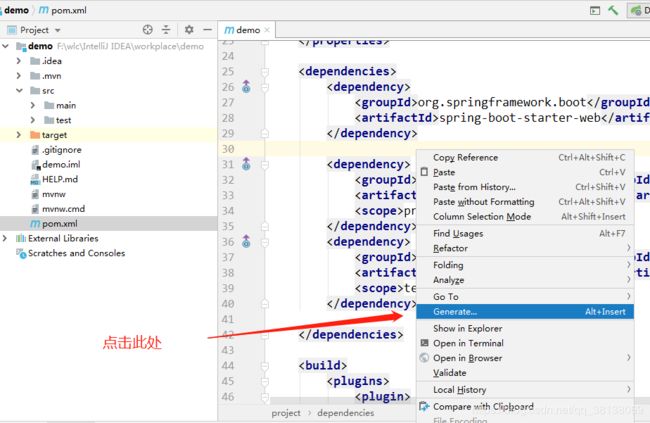Screen dimensions: 650x423
Task: Expand the .idea folder
Action: click(x=19, y=60)
